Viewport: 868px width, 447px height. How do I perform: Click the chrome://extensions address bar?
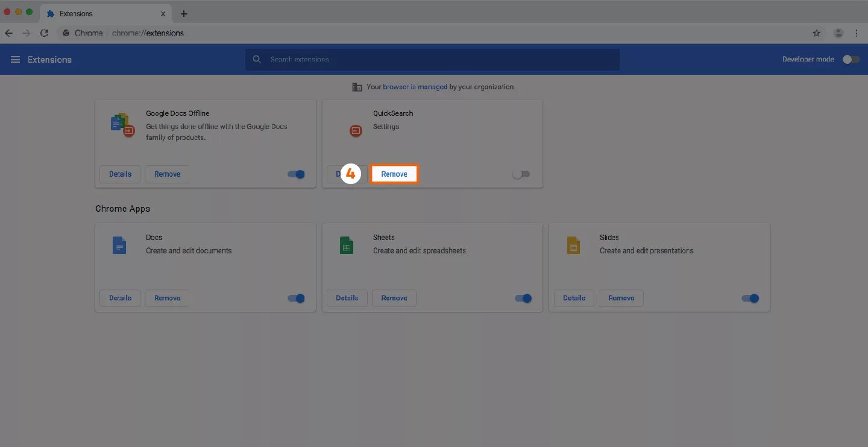click(431, 33)
